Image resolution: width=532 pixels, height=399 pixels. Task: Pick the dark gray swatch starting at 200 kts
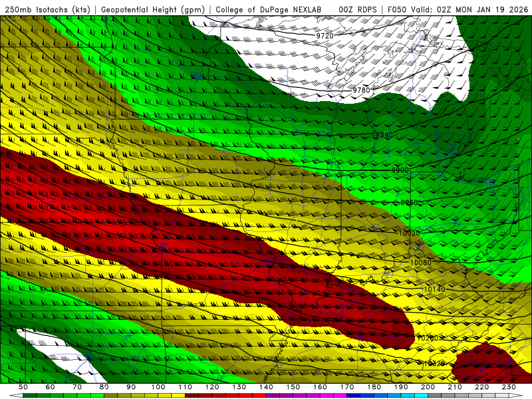coord(435,395)
